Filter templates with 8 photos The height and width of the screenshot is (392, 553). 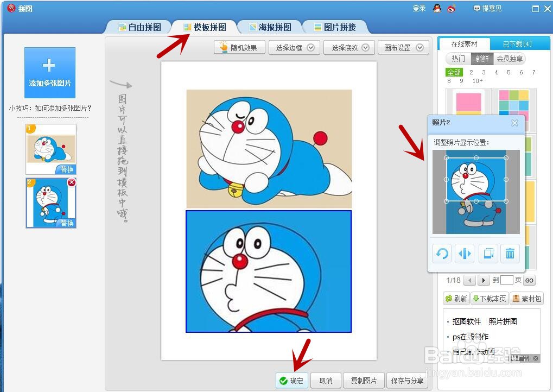coord(449,81)
